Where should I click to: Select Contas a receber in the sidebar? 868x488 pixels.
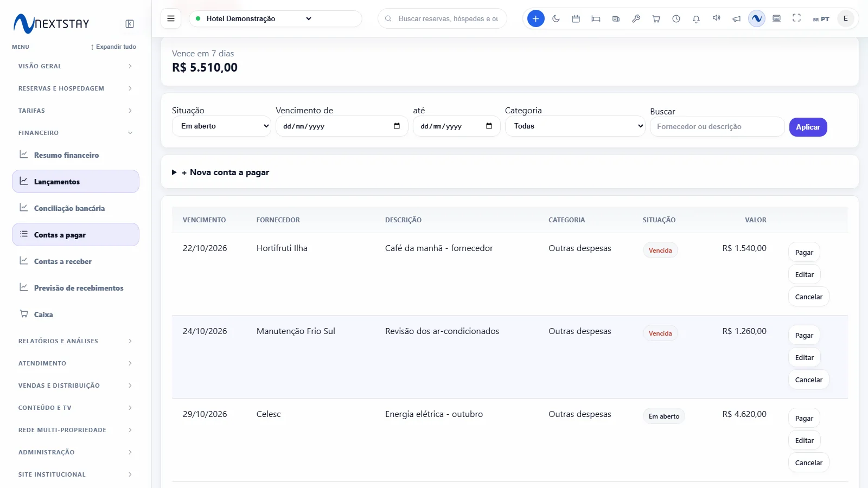tap(75, 261)
